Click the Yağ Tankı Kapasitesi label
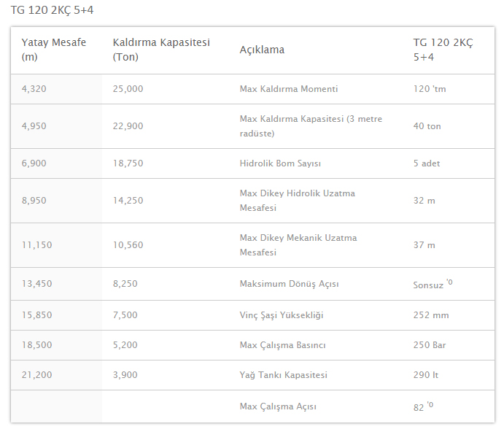The height and width of the screenshot is (432, 504). (283, 375)
